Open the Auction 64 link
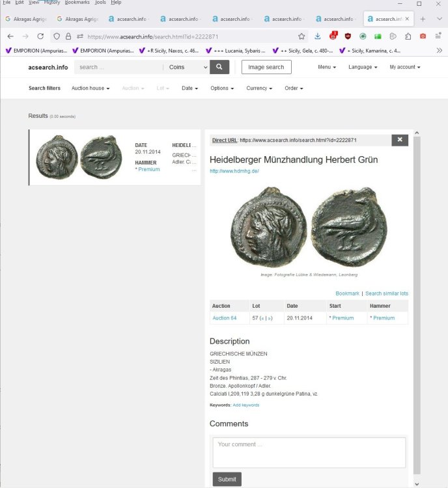Screen dimensions: 448x488 [x=225, y=318]
